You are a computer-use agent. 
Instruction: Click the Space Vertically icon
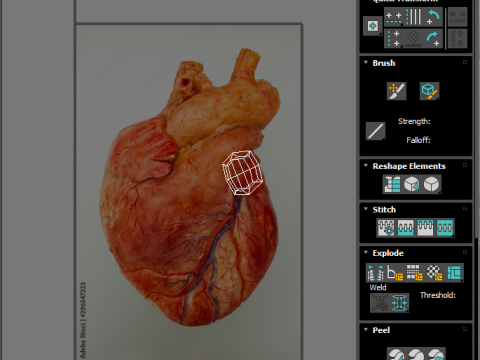pos(457,39)
